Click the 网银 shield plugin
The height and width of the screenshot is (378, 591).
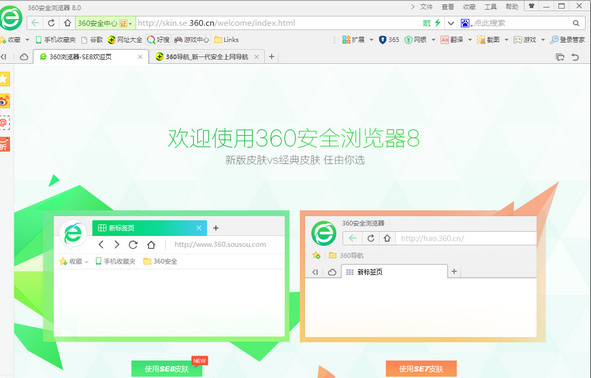pyautogui.click(x=415, y=40)
